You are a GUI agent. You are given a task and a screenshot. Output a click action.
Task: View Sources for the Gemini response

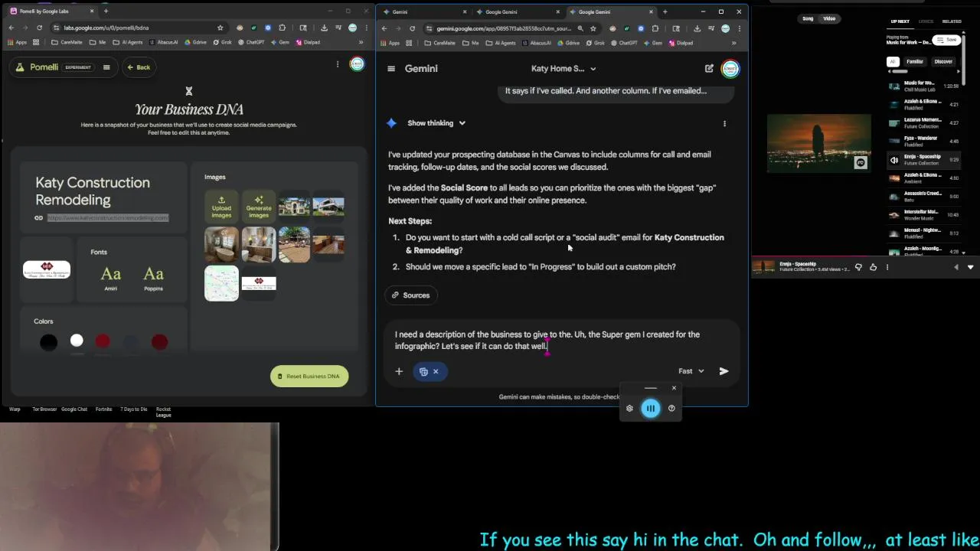click(410, 295)
